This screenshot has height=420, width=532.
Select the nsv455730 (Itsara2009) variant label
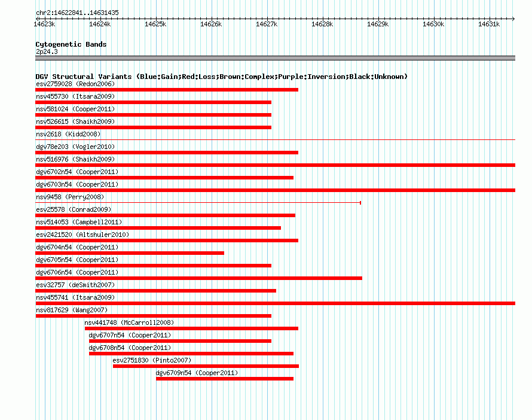pos(75,96)
